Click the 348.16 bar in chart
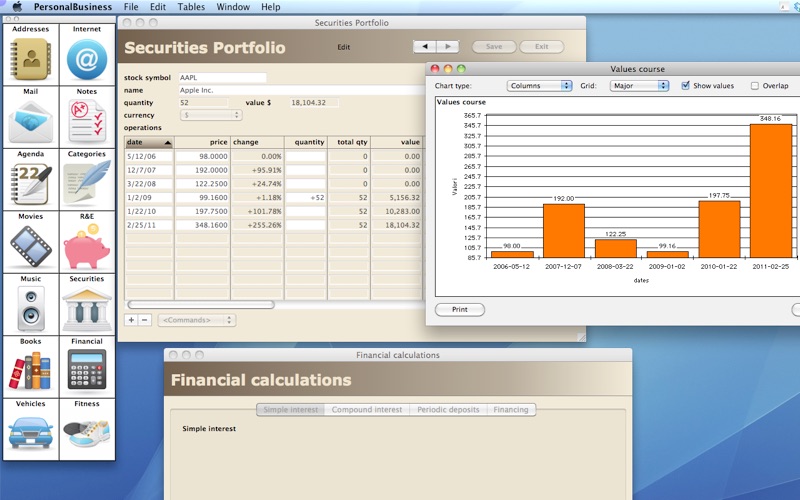The height and width of the screenshot is (500, 800). pyautogui.click(x=770, y=191)
